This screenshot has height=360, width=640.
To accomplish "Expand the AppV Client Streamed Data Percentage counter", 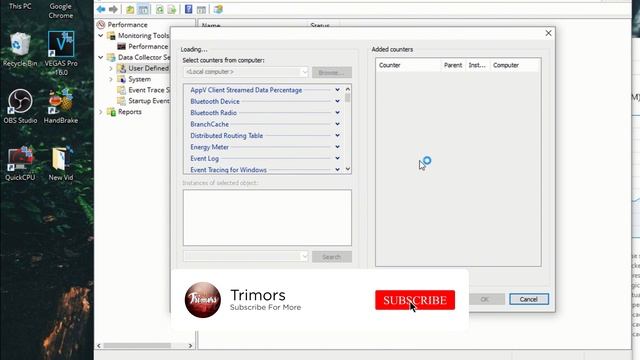I will click(x=337, y=90).
